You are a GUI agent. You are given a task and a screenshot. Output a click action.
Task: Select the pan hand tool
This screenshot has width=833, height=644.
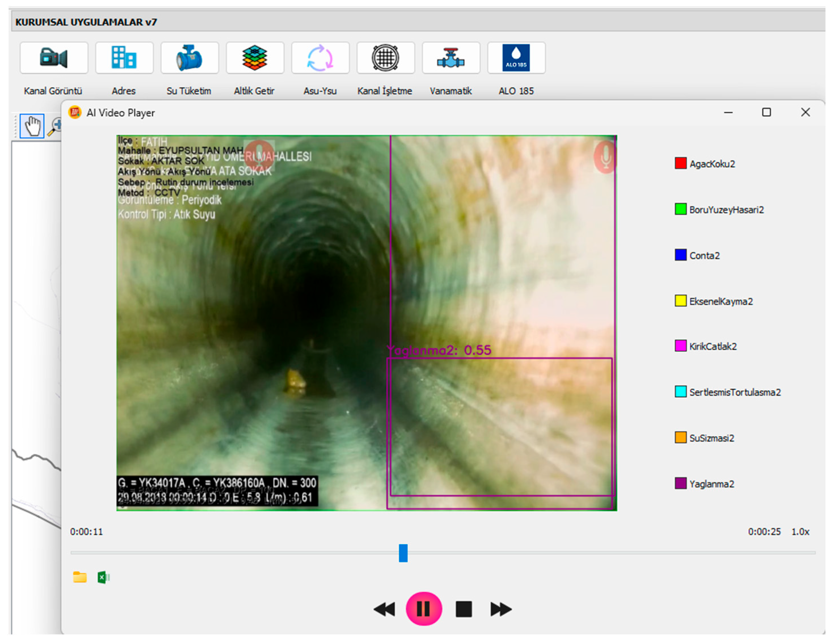click(x=32, y=126)
